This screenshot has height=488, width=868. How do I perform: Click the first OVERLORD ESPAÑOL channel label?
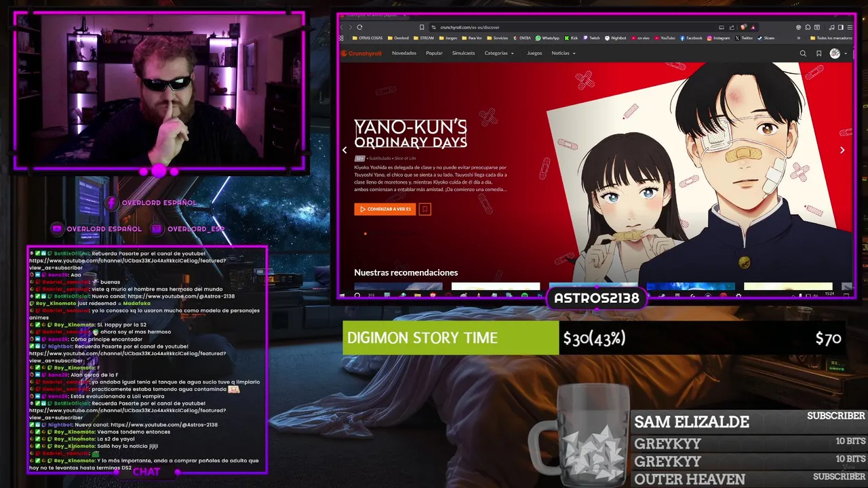tap(159, 203)
